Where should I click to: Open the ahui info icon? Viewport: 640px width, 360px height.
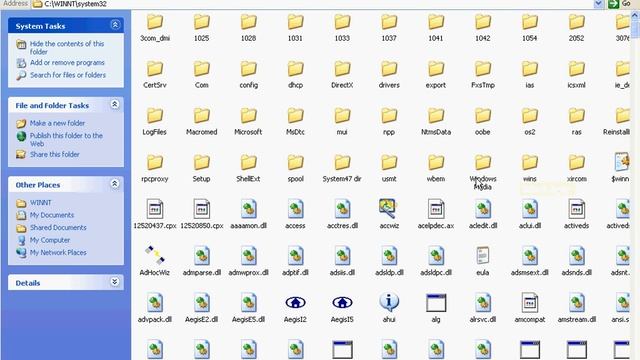coord(389,302)
